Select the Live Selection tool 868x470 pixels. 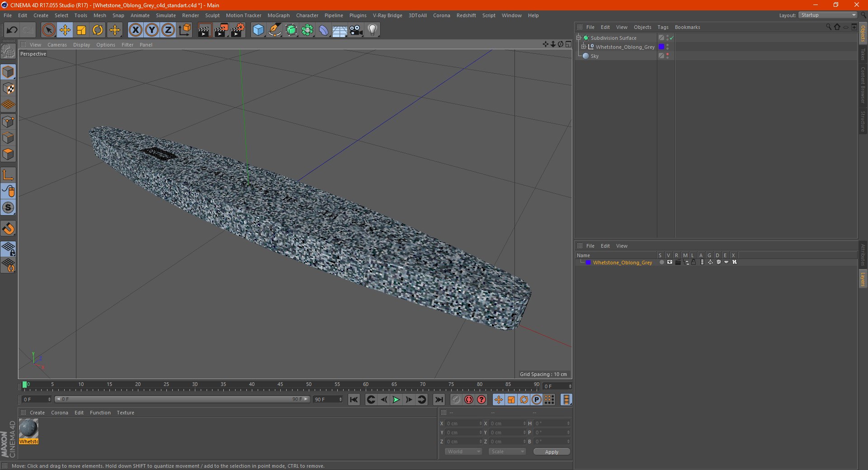coord(48,30)
